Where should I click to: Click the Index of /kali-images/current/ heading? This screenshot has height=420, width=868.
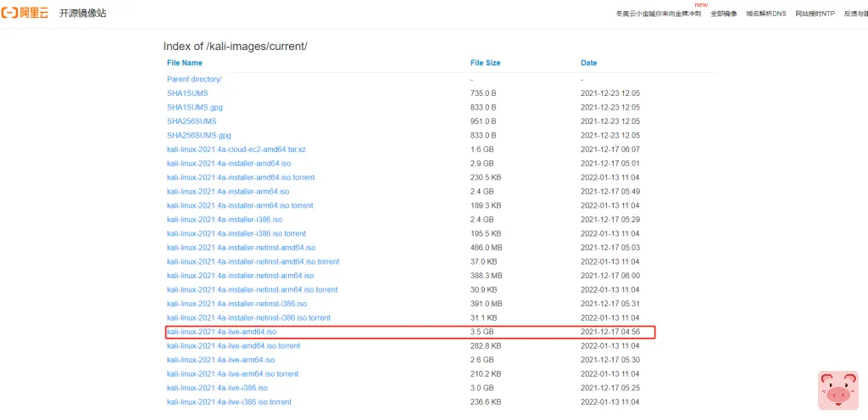coord(236,46)
